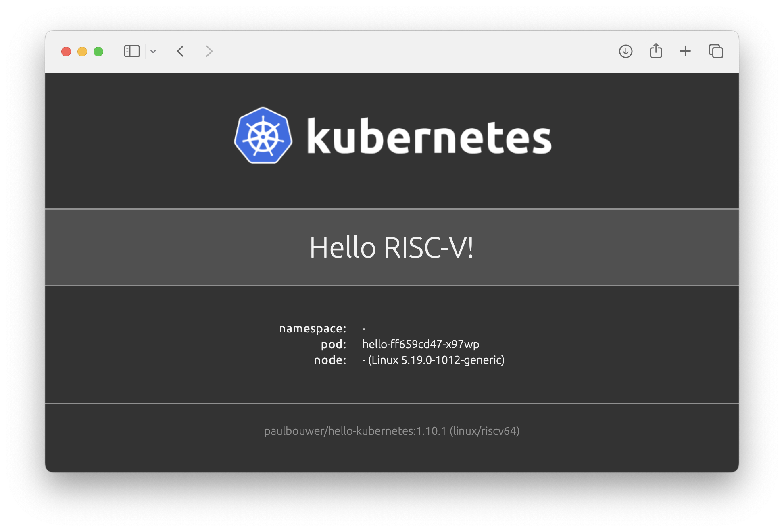Close the window with red button
The height and width of the screenshot is (532, 784).
[66, 52]
